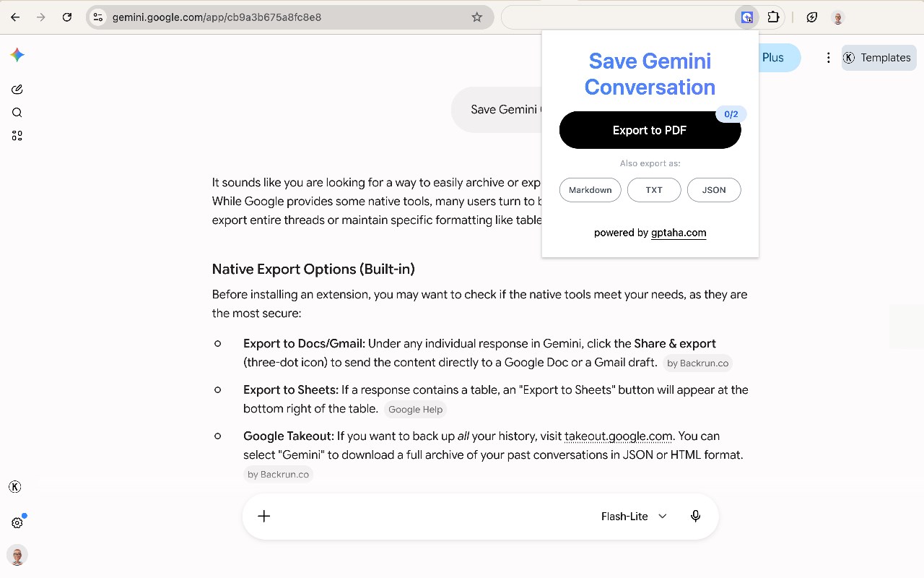Viewport: 924px width, 578px height.
Task: Click the browser forward arrow
Action: tap(41, 17)
